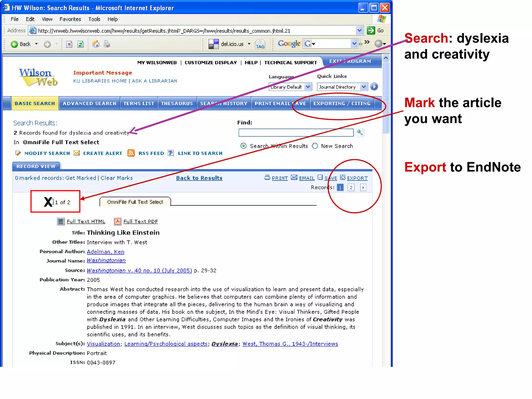Click the Home icon in toolbar

coord(96,44)
